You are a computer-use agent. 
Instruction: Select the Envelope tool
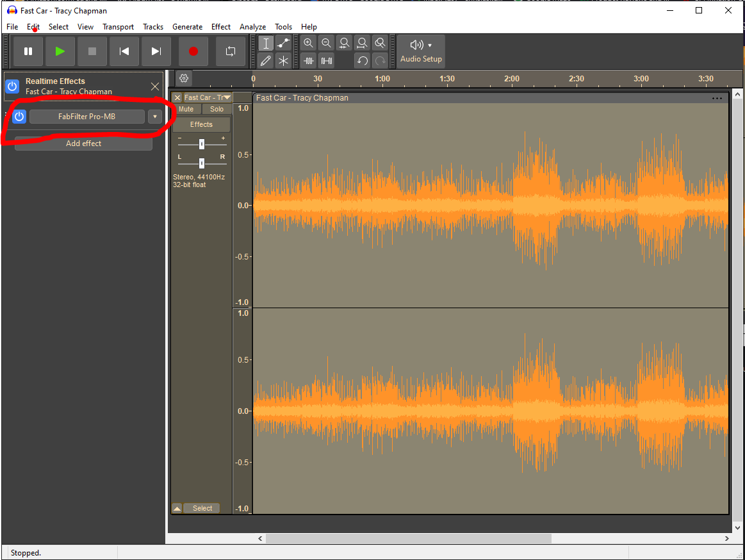tap(283, 44)
